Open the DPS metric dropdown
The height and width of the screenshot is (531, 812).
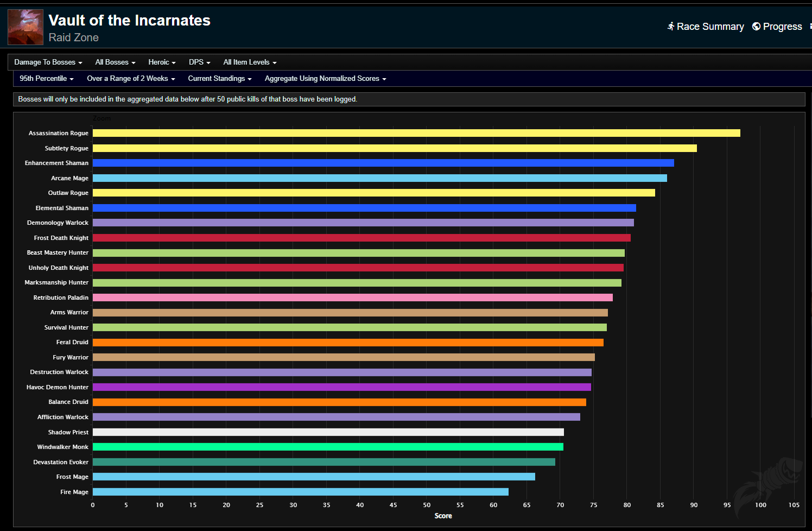199,62
